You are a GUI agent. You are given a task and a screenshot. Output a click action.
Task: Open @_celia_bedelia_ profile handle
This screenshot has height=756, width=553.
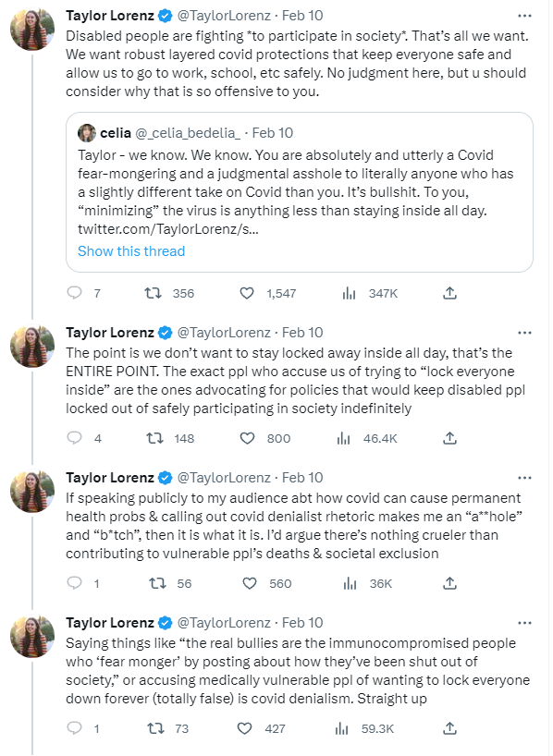pos(188,133)
